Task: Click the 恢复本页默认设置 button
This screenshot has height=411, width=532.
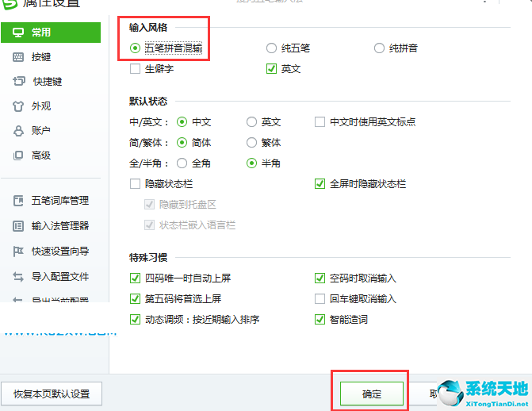Action: coord(52,394)
